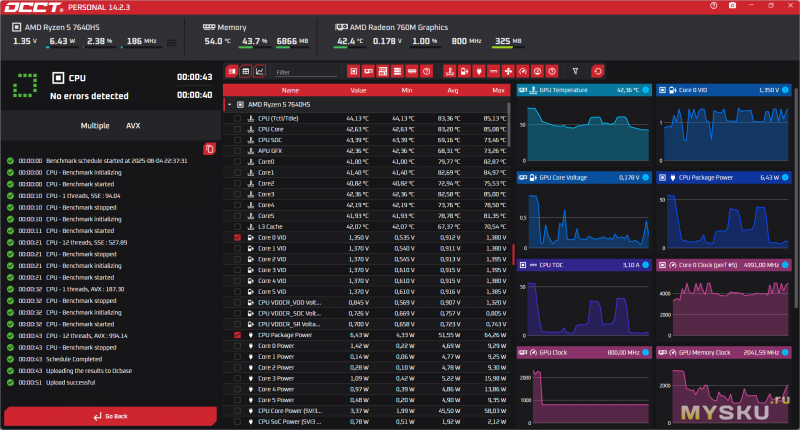Open info for GPU Memory Clock graph
The width and height of the screenshot is (800, 430).
785,352
